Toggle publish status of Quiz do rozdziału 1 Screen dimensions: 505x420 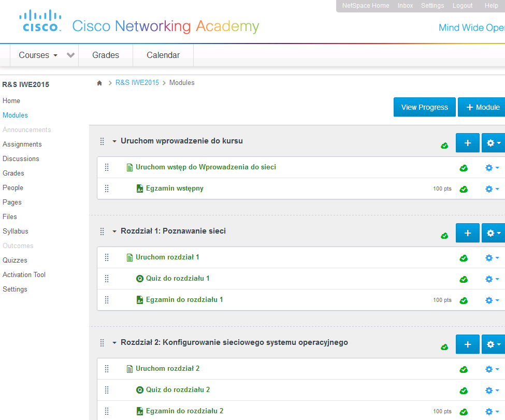pos(464,280)
